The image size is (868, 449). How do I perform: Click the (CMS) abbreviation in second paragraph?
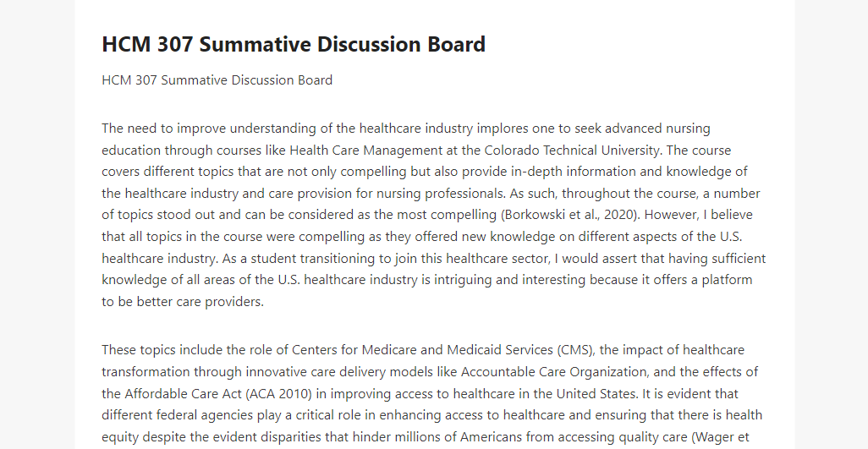coord(575,350)
